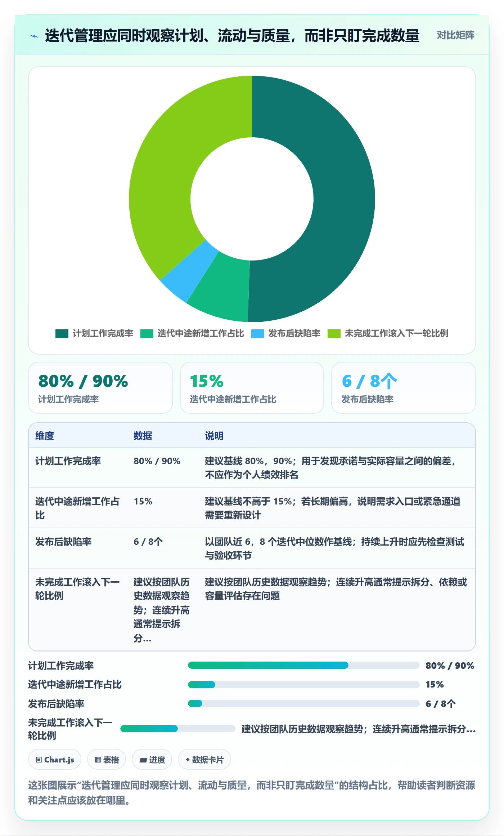
Task: Click the 发布后缺陷率 progress bar
Action: tap(304, 703)
